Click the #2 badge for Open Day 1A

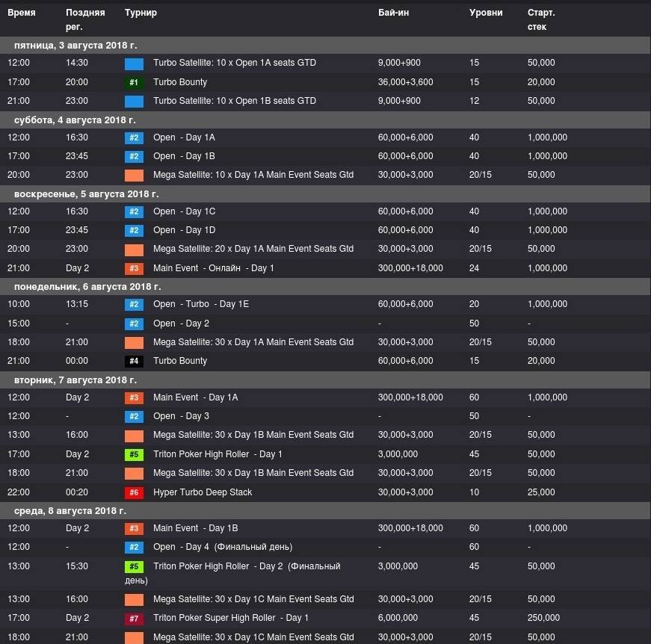(x=134, y=137)
